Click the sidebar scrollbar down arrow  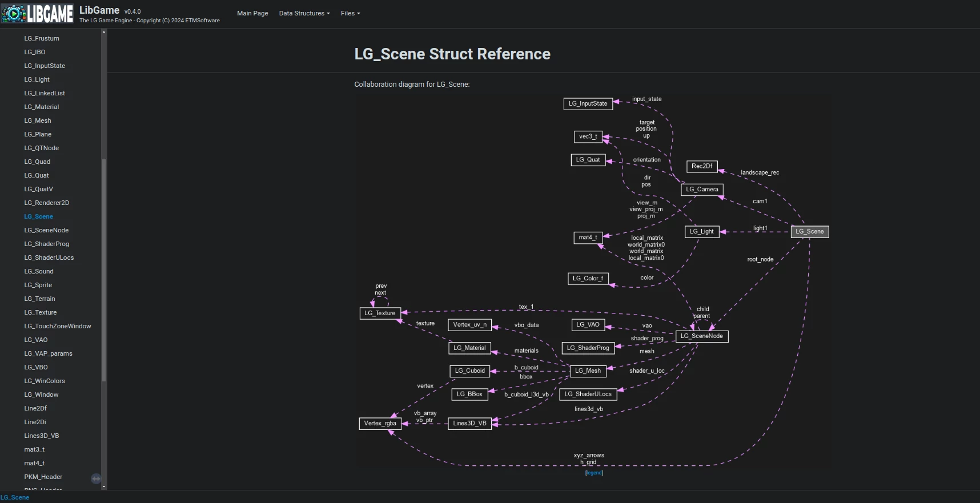click(x=103, y=486)
